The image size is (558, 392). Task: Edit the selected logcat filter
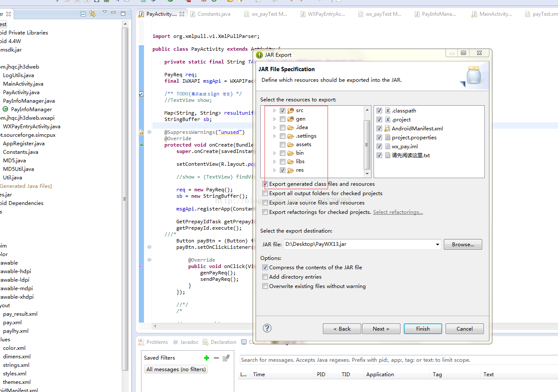226,358
